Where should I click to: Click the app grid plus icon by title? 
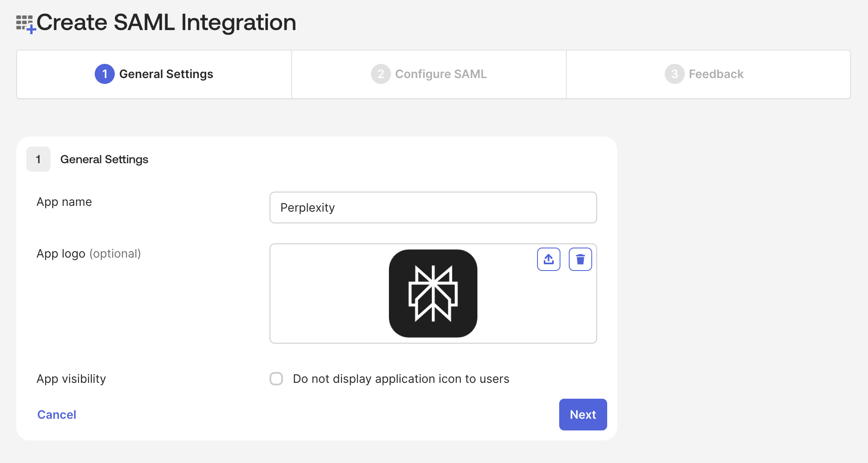(x=25, y=24)
